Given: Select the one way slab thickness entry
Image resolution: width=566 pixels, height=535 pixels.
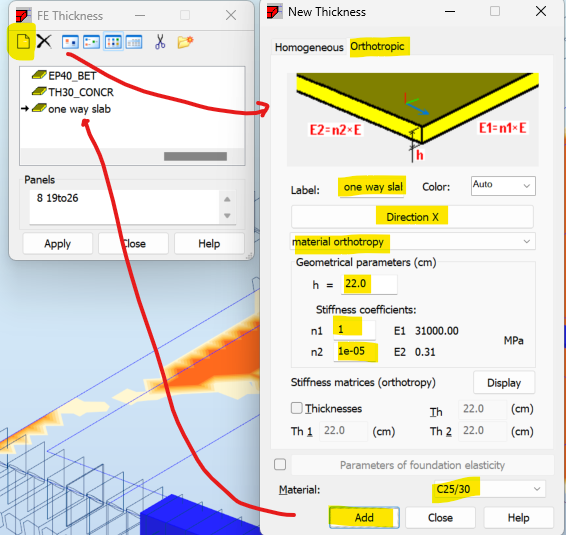Looking at the screenshot, I should (71, 109).
